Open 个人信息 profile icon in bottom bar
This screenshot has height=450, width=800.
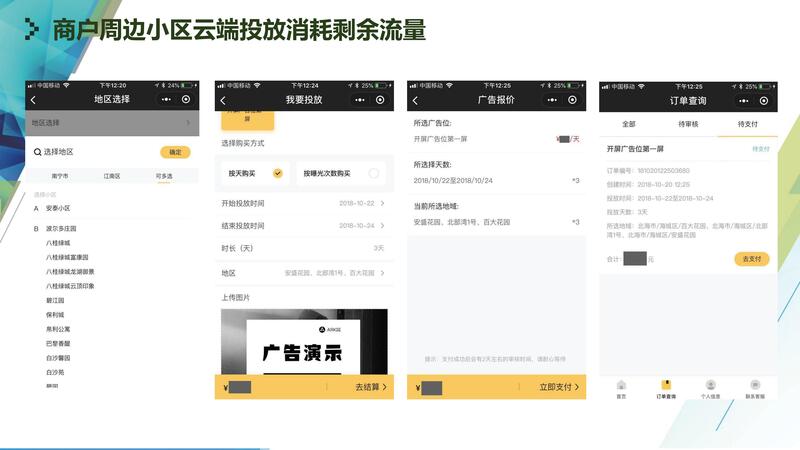pos(710,388)
